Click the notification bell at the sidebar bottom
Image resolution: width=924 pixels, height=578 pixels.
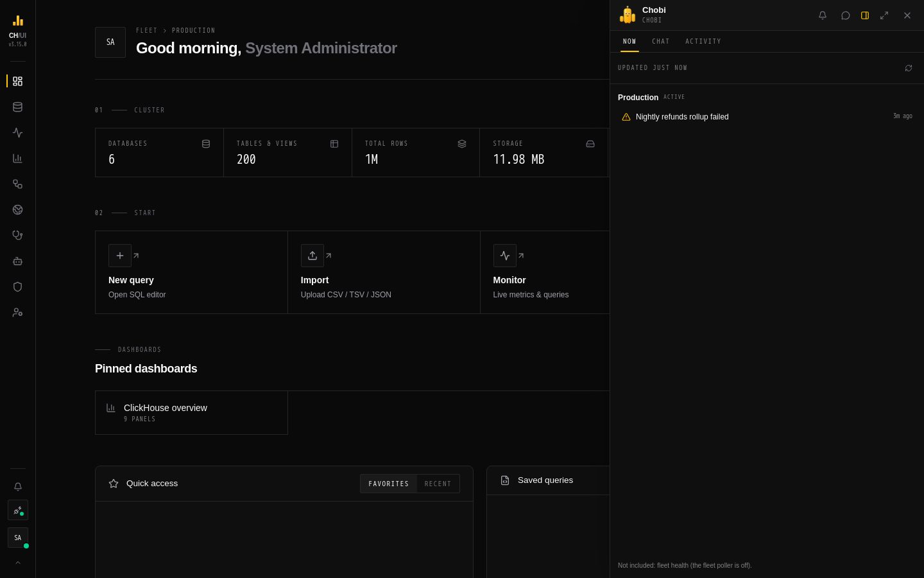17,486
